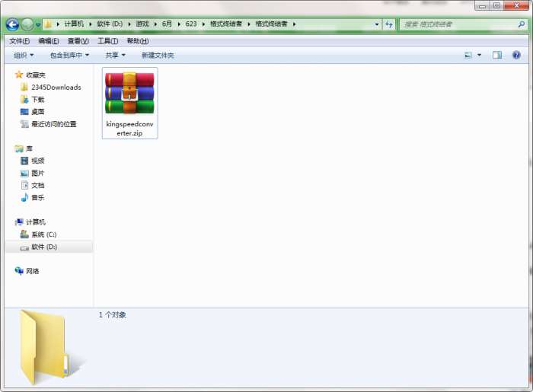
Task: Click 计算机 in the sidebar tree
Action: [36, 222]
